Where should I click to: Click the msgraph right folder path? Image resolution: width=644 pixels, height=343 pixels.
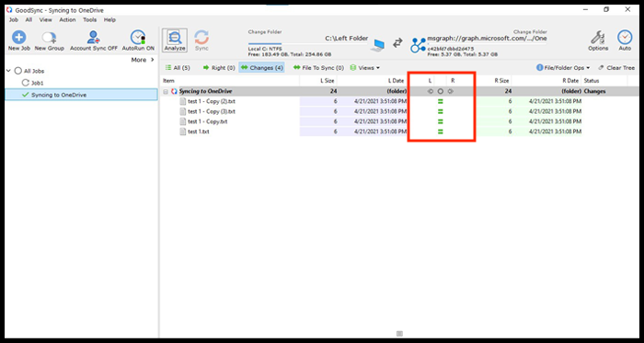(487, 38)
